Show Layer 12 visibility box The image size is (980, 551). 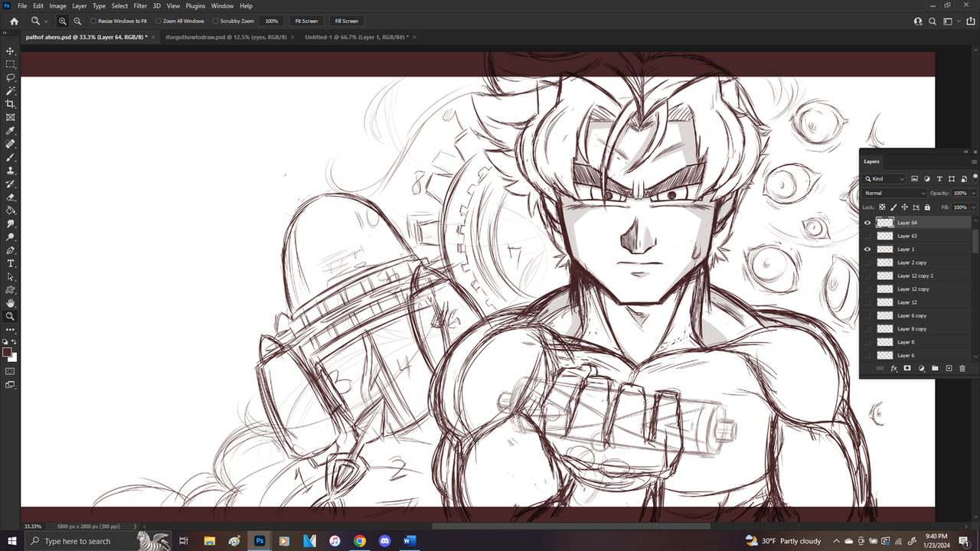(x=867, y=302)
